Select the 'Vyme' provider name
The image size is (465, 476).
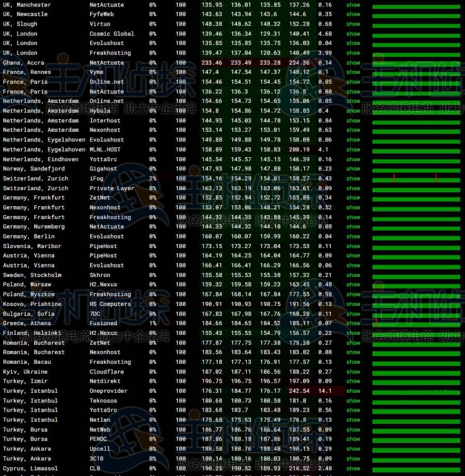tap(96, 72)
